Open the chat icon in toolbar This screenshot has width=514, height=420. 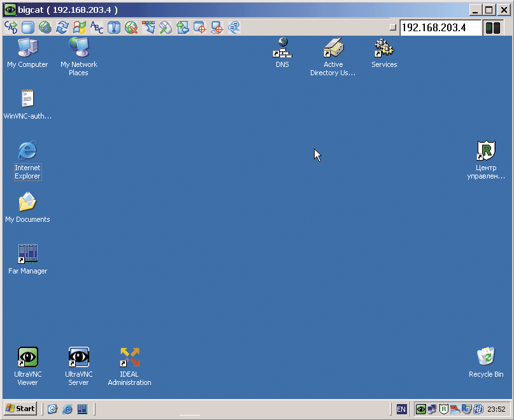[234, 27]
